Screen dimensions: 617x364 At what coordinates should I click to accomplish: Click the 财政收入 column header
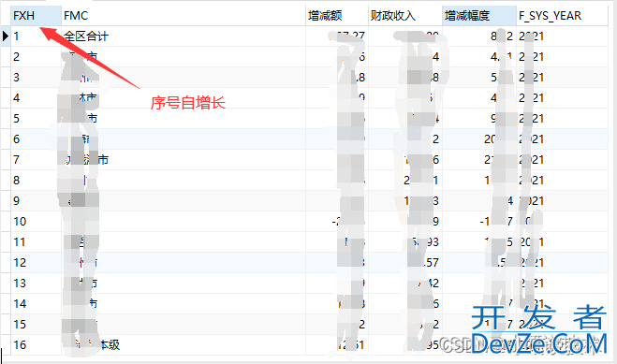point(404,16)
